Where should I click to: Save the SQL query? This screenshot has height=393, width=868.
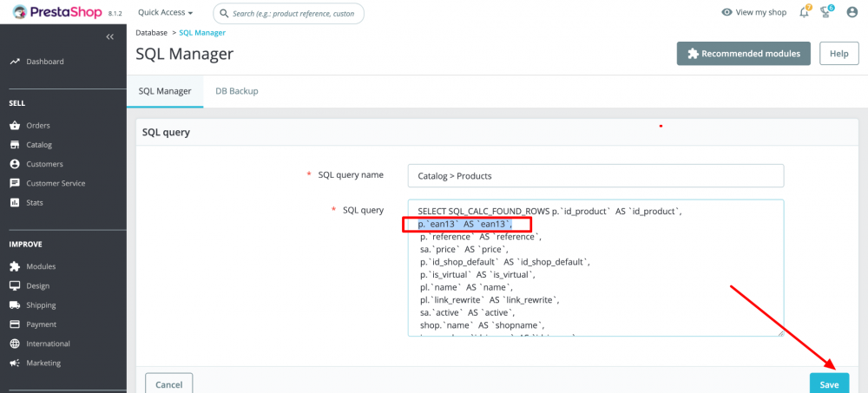(829, 384)
